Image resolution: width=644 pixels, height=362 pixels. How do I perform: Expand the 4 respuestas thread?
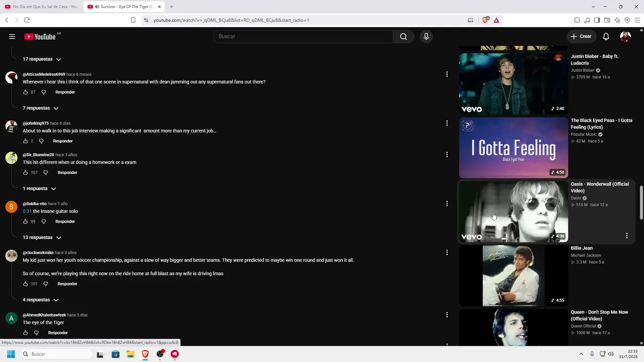pyautogui.click(x=41, y=300)
